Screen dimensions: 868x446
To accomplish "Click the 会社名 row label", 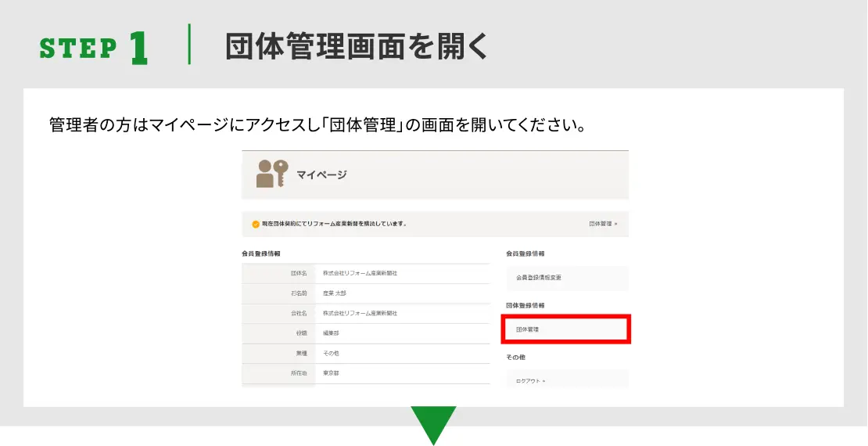I will (299, 314).
